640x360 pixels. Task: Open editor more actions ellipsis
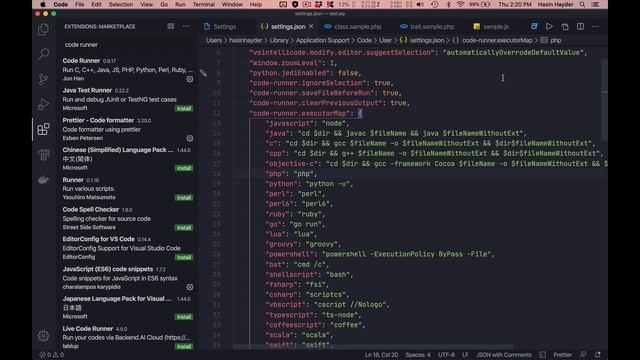coord(596,27)
